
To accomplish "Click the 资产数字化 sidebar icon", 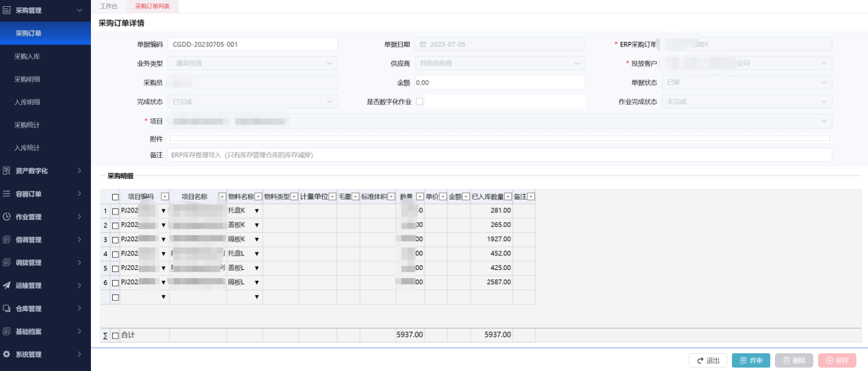I will click(7, 171).
